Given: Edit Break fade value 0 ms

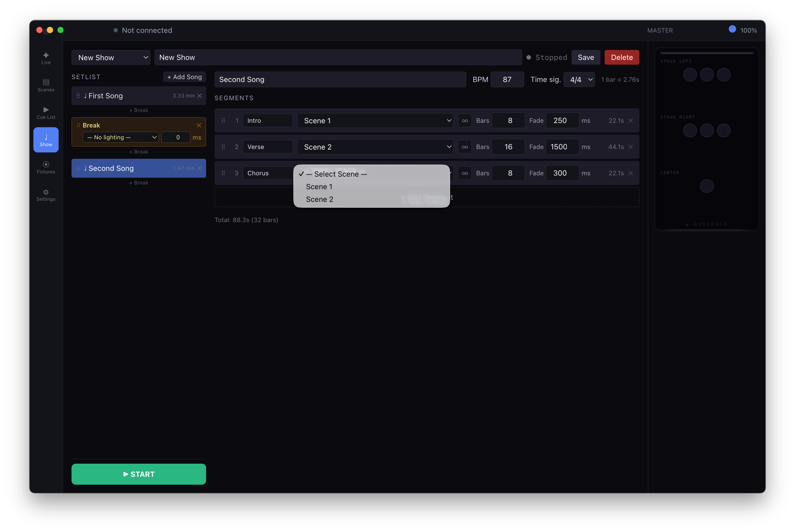Looking at the screenshot, I should (175, 137).
